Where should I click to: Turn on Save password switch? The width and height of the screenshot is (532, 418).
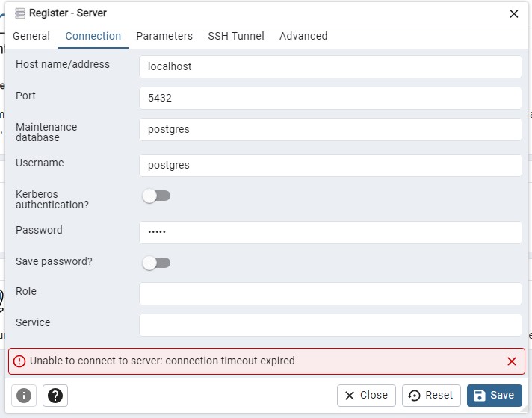click(156, 263)
